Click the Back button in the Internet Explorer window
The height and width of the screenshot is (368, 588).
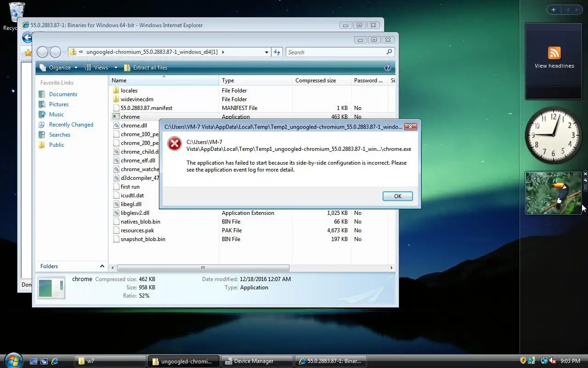(27, 38)
